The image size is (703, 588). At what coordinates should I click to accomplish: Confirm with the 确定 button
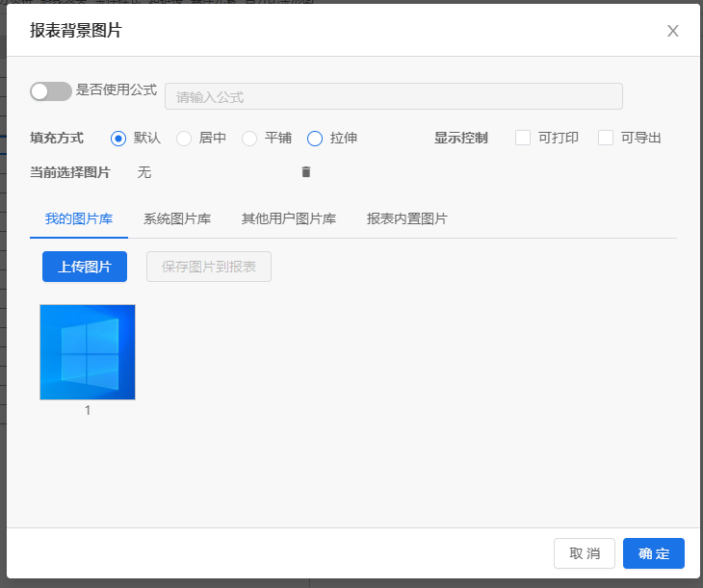click(x=654, y=553)
